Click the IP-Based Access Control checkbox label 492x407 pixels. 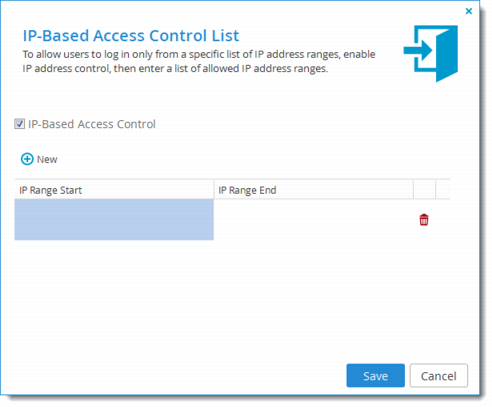coord(92,124)
